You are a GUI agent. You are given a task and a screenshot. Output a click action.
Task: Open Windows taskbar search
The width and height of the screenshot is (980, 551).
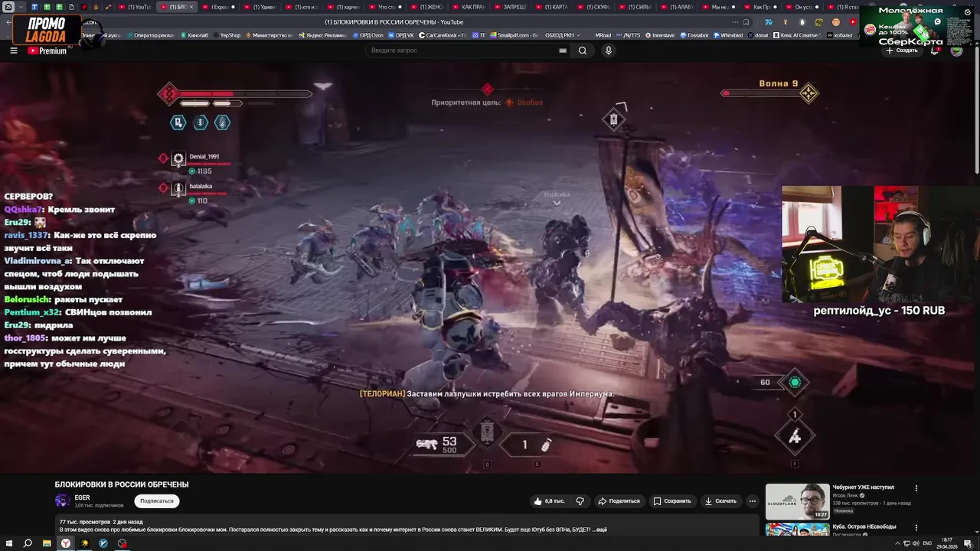click(28, 543)
